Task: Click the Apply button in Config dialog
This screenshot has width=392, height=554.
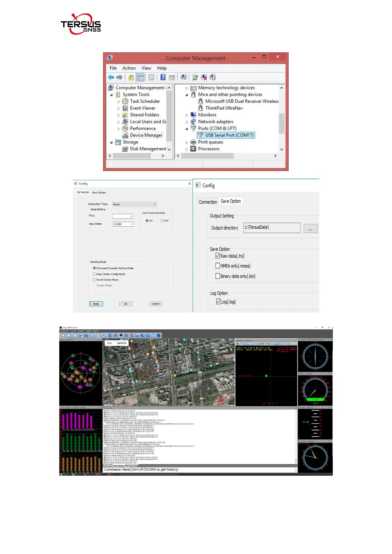Action: point(96,304)
